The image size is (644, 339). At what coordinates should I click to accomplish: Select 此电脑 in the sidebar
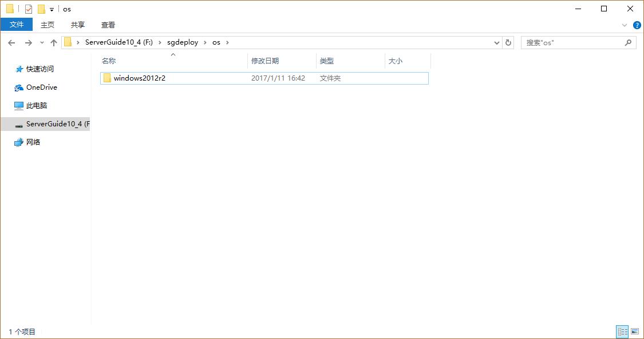point(37,105)
